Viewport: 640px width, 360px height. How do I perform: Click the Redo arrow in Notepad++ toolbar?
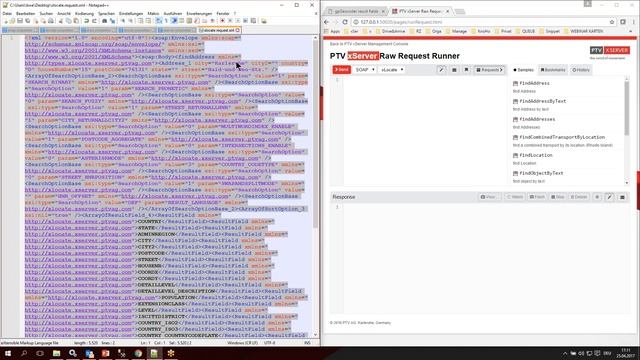[94, 21]
